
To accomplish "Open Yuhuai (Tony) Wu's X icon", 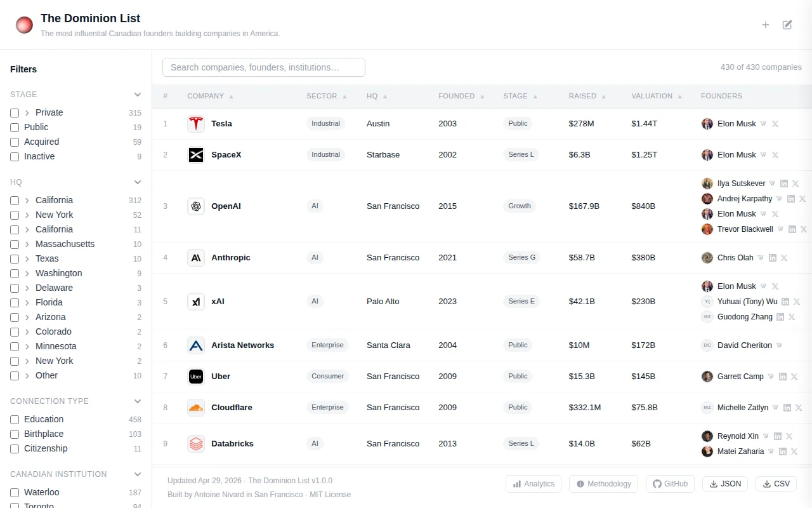I will tap(797, 302).
